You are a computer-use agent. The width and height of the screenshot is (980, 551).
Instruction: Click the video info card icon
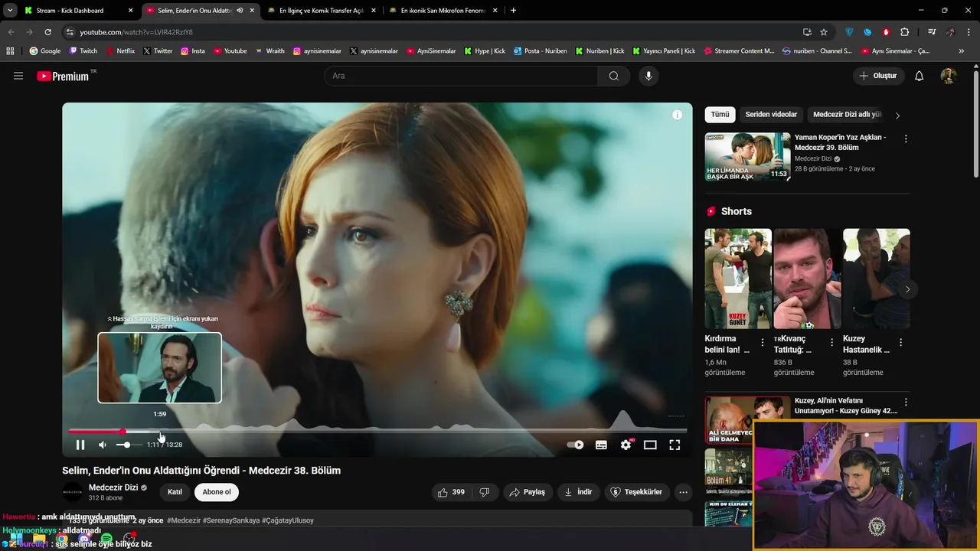[x=677, y=115]
